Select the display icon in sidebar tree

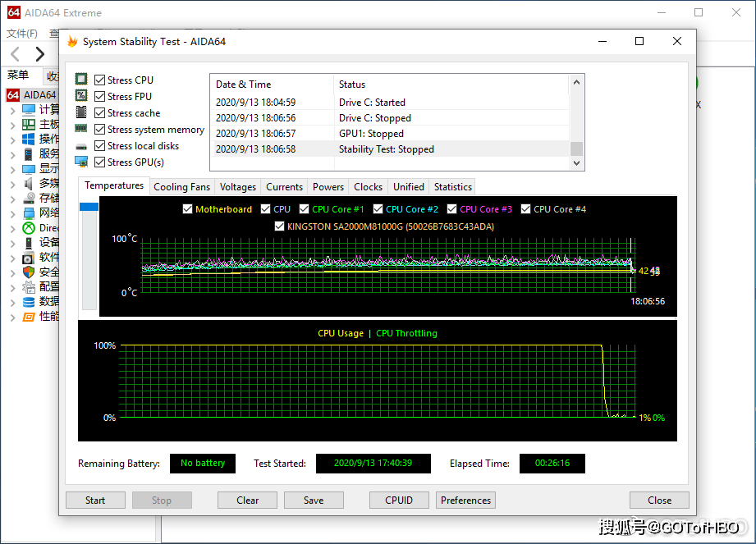[29, 169]
